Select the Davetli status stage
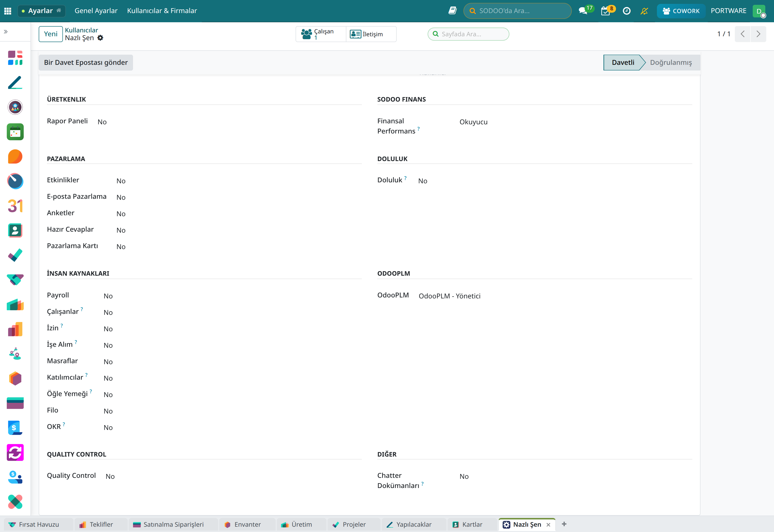 tap(623, 62)
